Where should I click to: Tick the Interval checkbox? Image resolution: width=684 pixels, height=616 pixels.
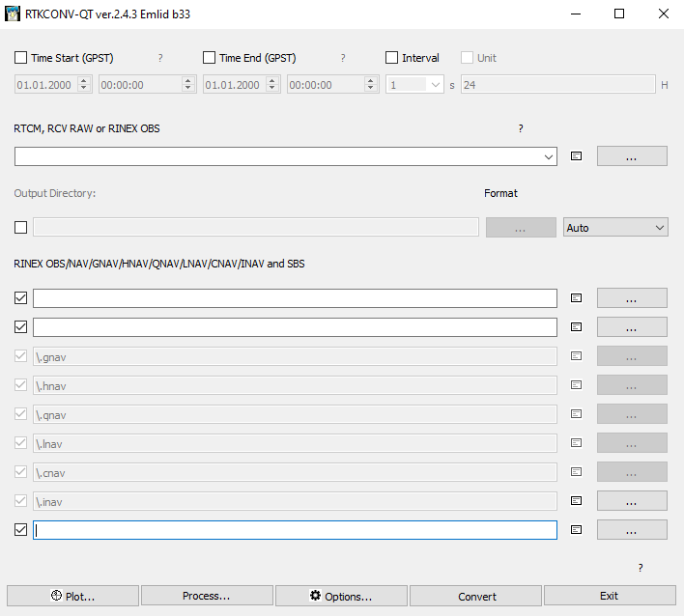[391, 58]
